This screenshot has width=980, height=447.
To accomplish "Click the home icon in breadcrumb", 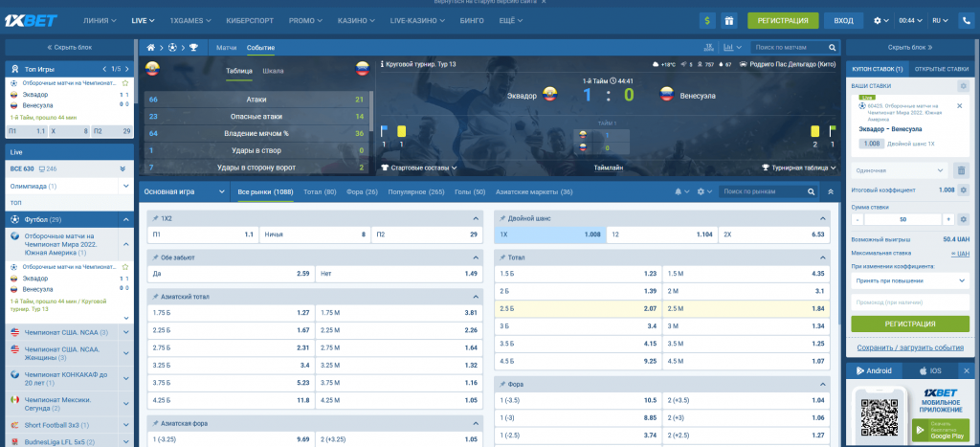I will (x=150, y=47).
